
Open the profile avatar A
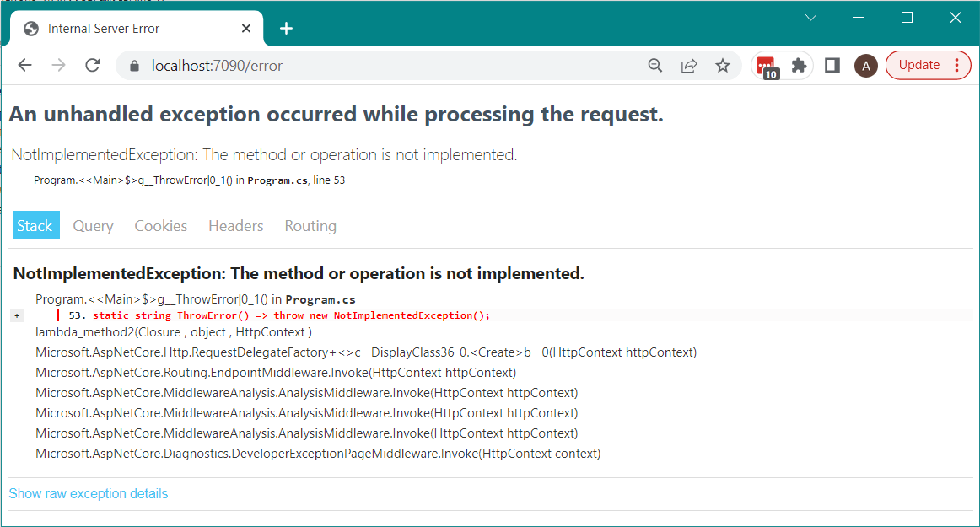(x=865, y=66)
